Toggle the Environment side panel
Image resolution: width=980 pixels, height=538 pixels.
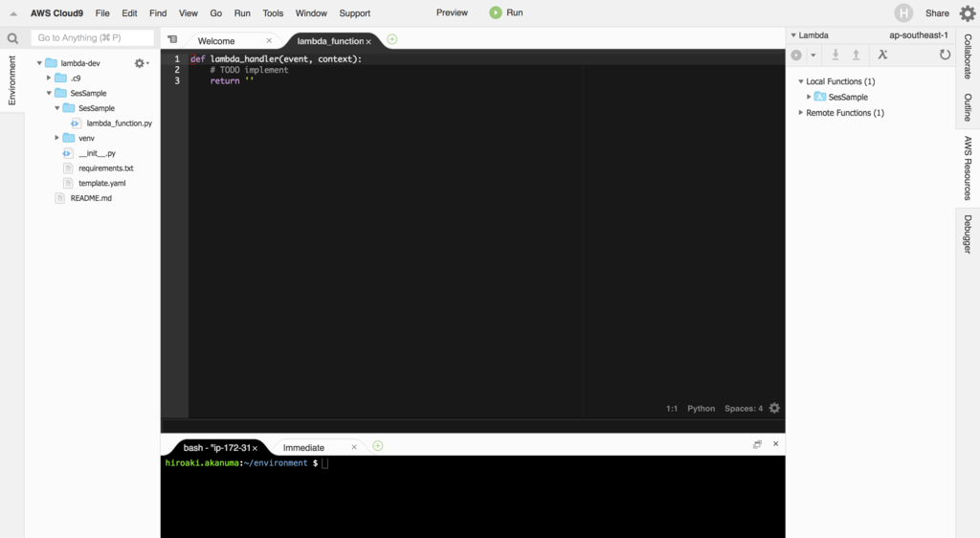11,80
